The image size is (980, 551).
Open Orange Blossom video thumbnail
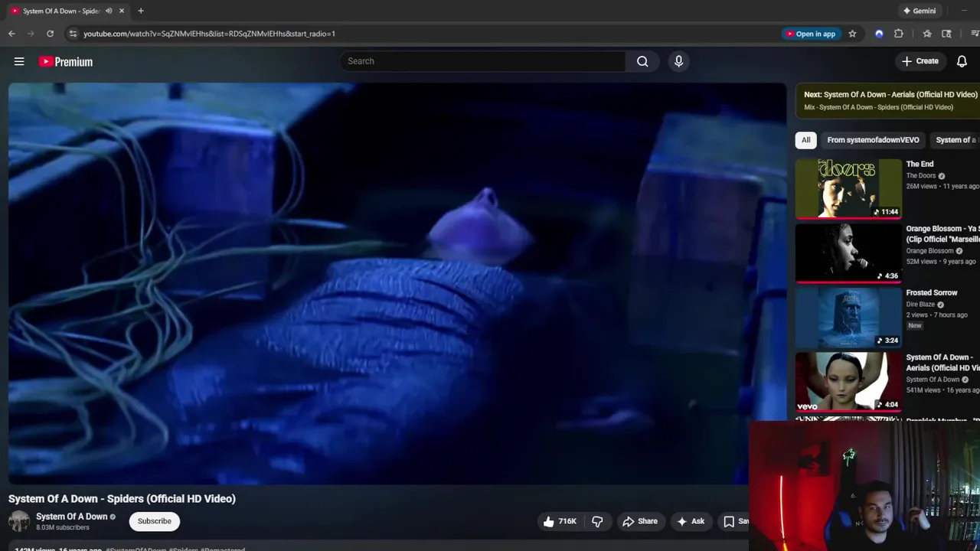(x=848, y=253)
